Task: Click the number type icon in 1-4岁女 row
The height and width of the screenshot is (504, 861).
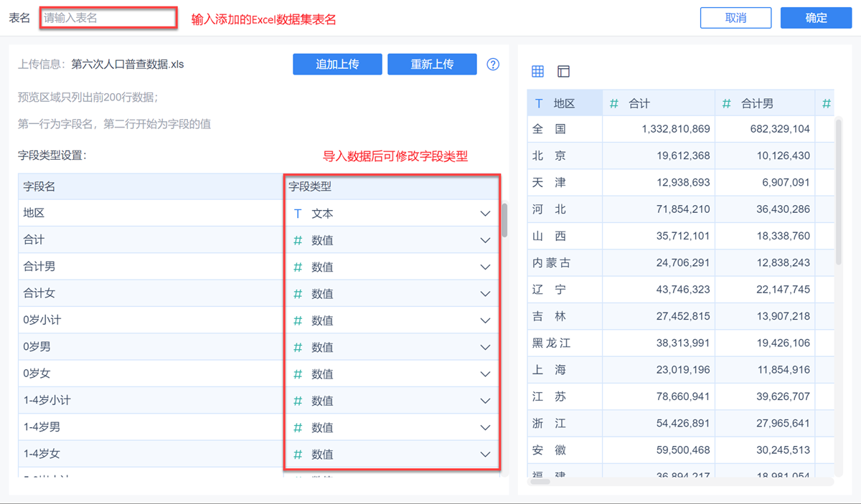Action: 298,454
